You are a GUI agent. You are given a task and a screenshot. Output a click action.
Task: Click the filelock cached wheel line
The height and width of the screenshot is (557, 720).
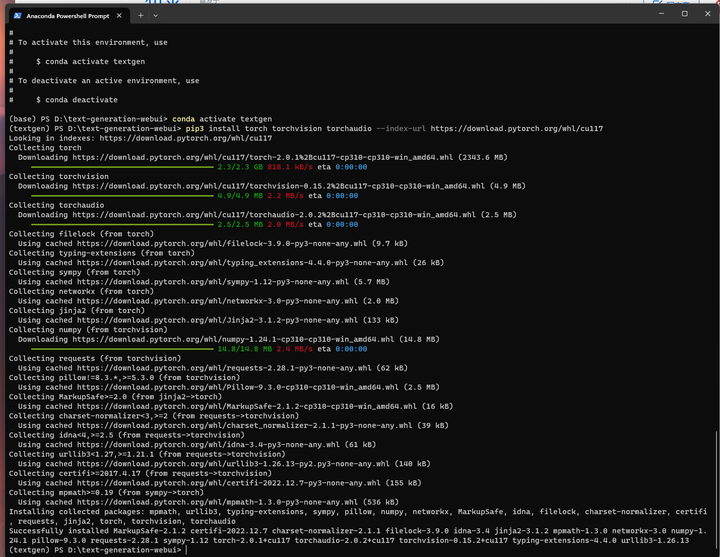213,243
